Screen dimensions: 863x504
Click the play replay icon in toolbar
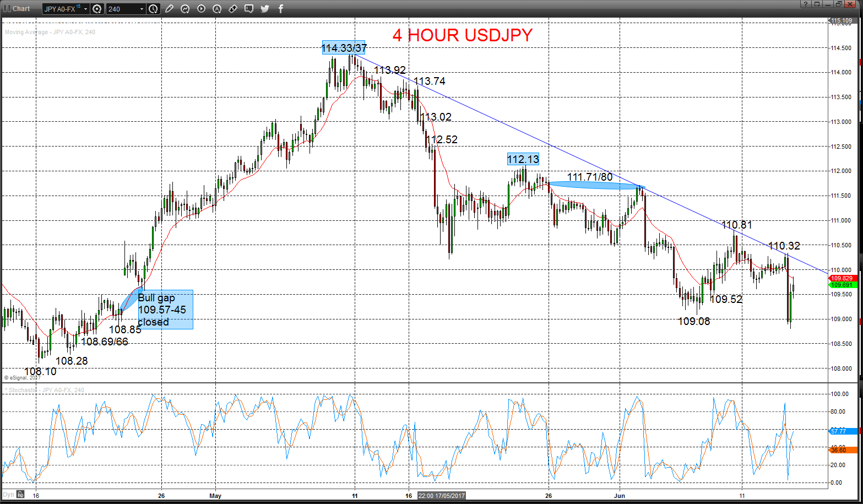pyautogui.click(x=201, y=9)
